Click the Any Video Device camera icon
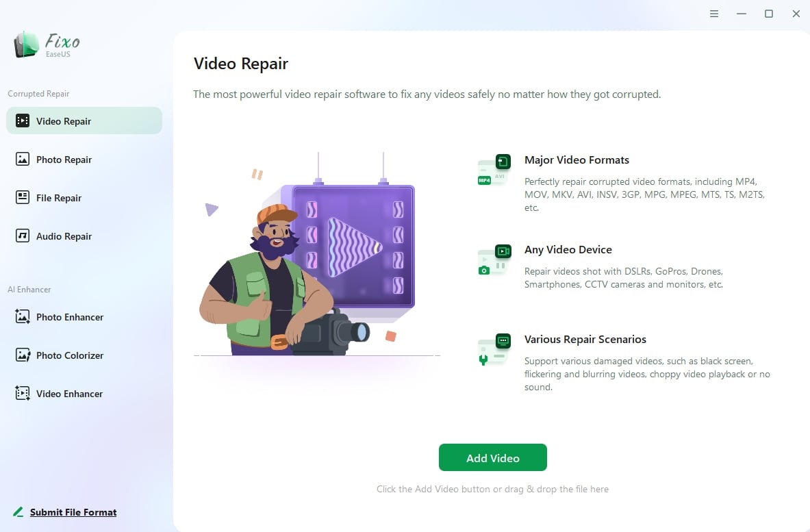The height and width of the screenshot is (532, 810). (x=494, y=259)
